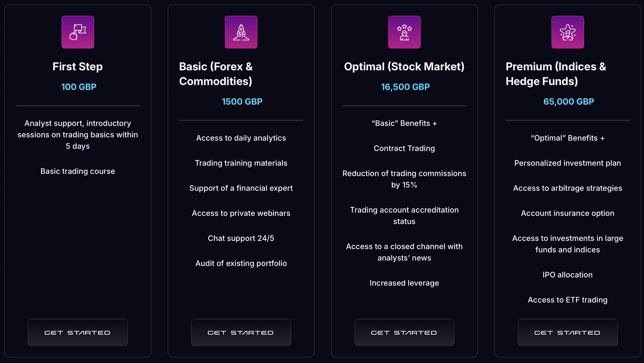Image resolution: width=644 pixels, height=363 pixels.
Task: Select the First Step heading
Action: (x=78, y=67)
